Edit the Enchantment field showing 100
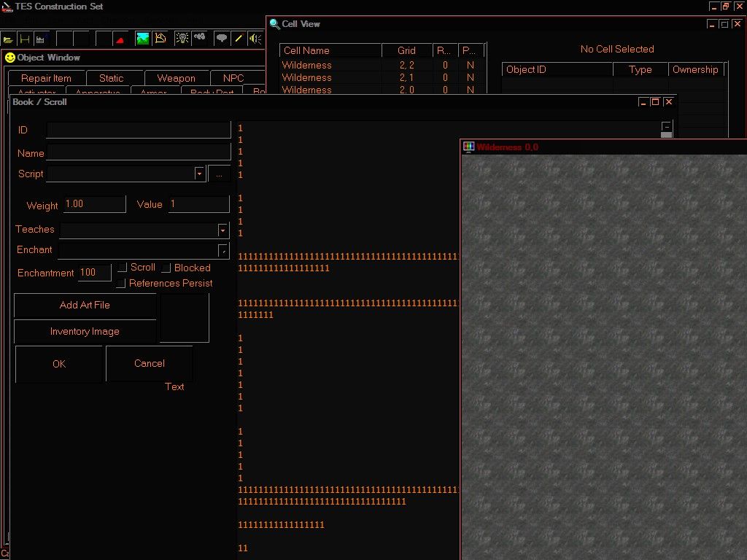The image size is (747, 560). (x=94, y=273)
